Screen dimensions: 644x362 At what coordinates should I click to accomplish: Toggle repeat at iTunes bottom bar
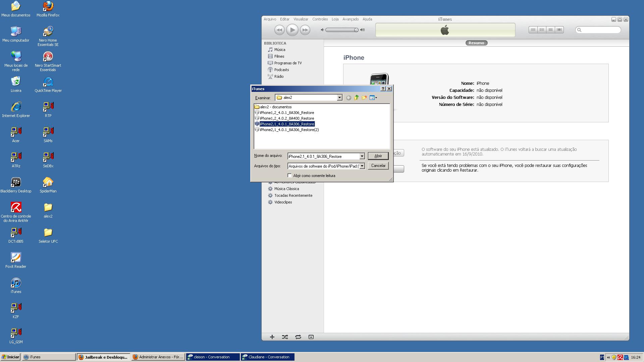point(298,337)
